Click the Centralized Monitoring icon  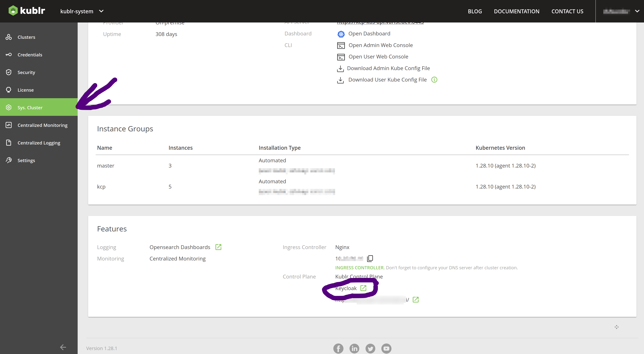click(x=9, y=125)
